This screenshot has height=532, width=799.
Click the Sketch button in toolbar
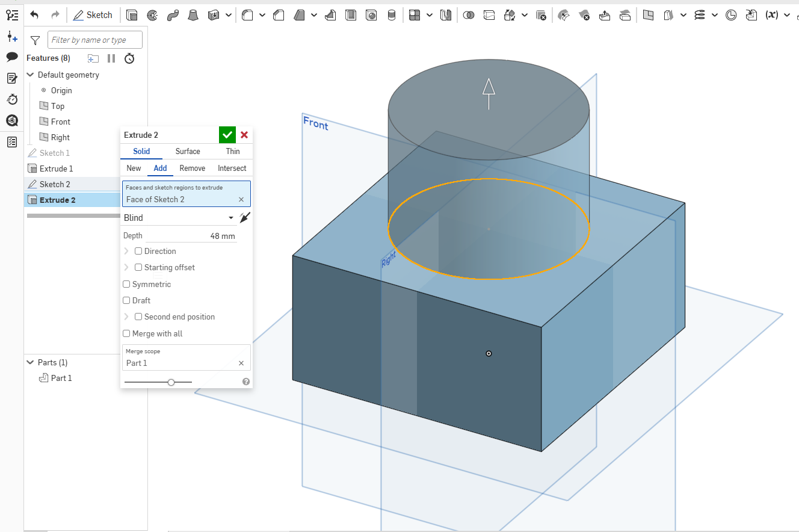93,15
